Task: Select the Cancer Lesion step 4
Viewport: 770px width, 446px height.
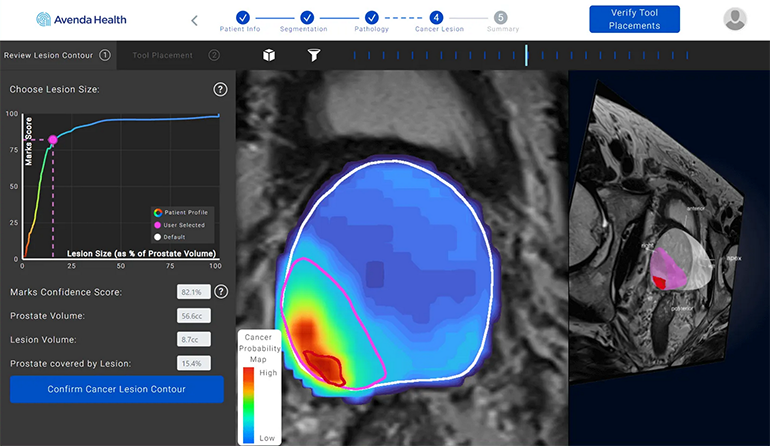Action: click(x=436, y=17)
